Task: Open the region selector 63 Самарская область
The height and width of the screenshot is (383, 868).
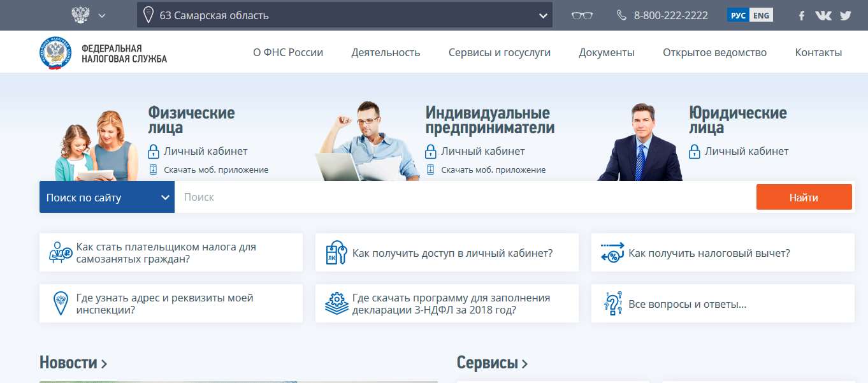Action: point(345,15)
